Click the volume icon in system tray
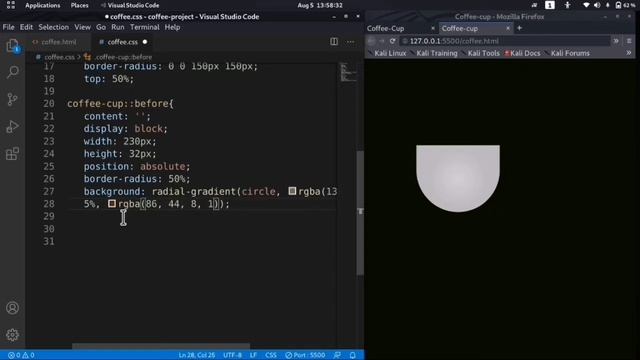The height and width of the screenshot is (360, 640). click(597, 5)
